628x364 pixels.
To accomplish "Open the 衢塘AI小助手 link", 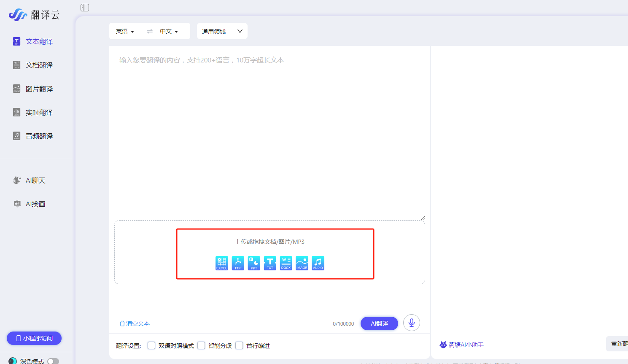I will point(461,345).
